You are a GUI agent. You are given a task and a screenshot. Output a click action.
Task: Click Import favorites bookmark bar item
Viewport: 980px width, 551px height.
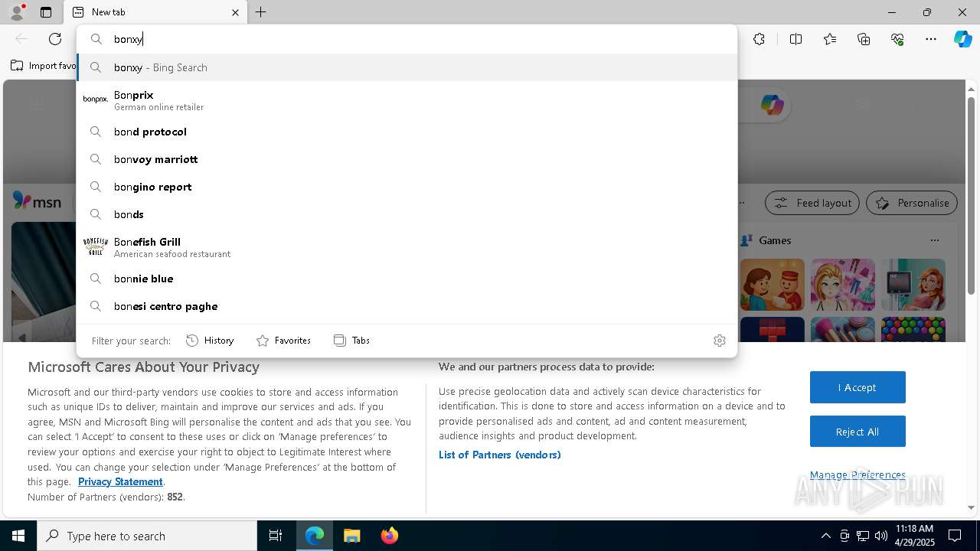(x=44, y=66)
